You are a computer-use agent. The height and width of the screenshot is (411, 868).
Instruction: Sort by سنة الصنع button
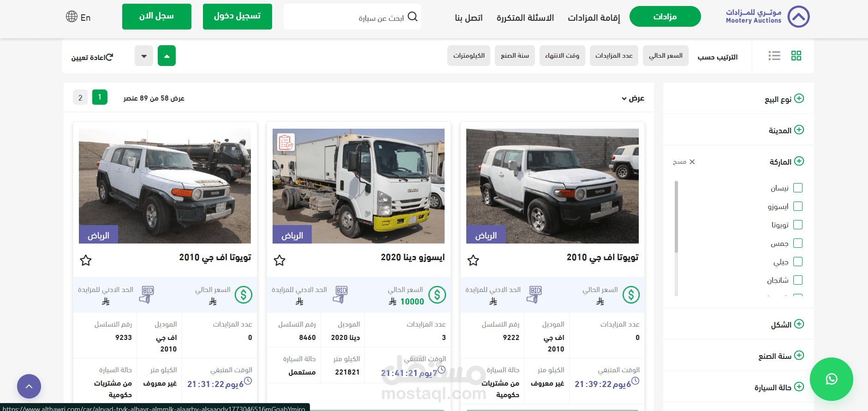(x=515, y=56)
